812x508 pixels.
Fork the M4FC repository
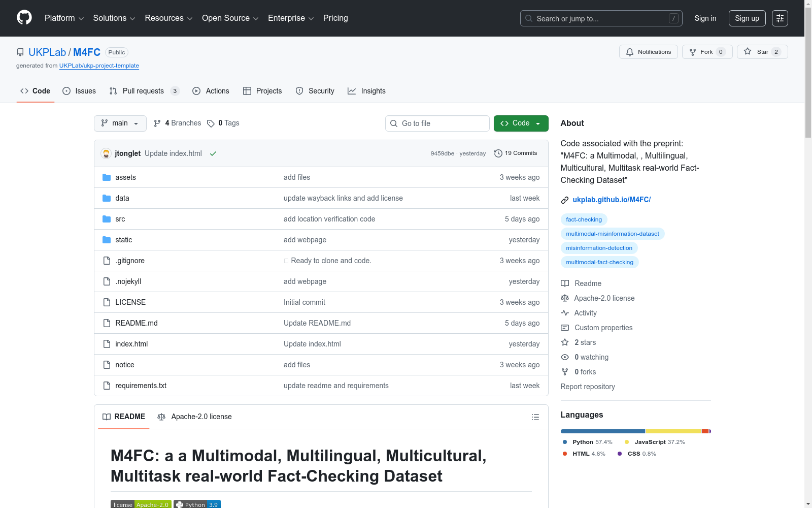tap(707, 52)
